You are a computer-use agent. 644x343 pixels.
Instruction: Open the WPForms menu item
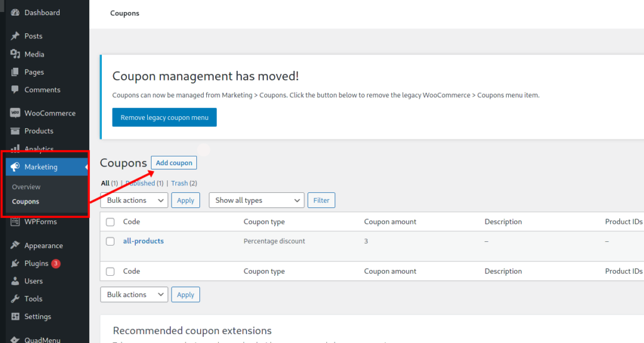(40, 222)
